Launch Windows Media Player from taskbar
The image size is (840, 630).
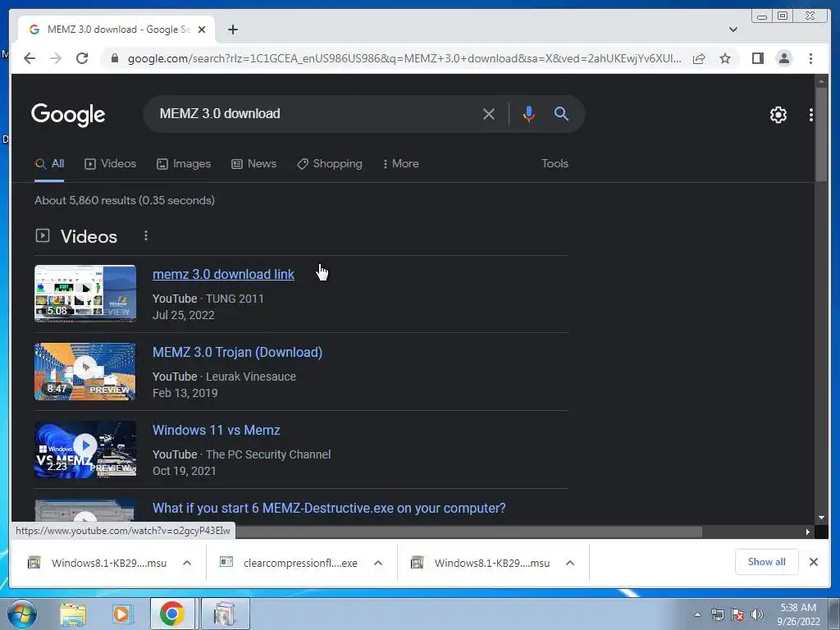[122, 614]
